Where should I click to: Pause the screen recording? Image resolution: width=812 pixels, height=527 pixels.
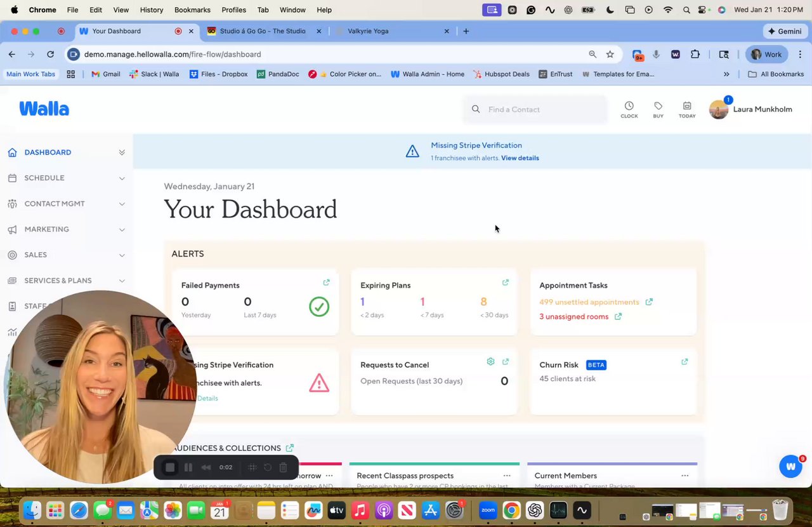[x=188, y=467]
